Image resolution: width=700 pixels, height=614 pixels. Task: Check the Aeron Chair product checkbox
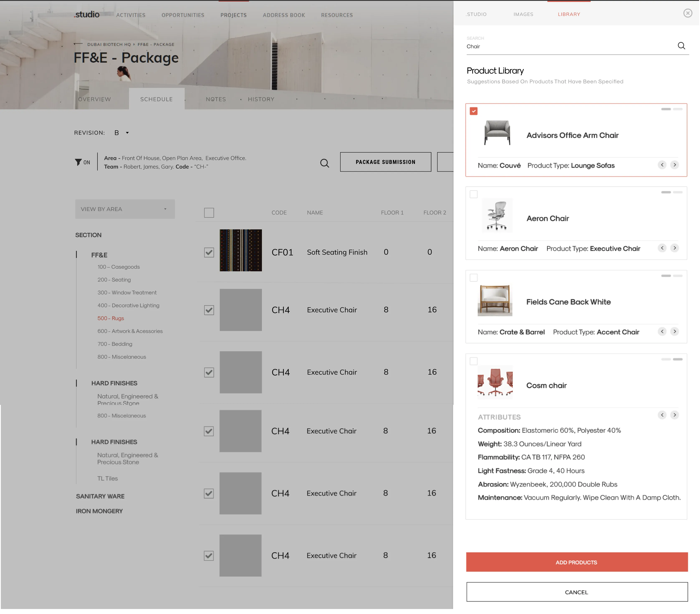473,194
